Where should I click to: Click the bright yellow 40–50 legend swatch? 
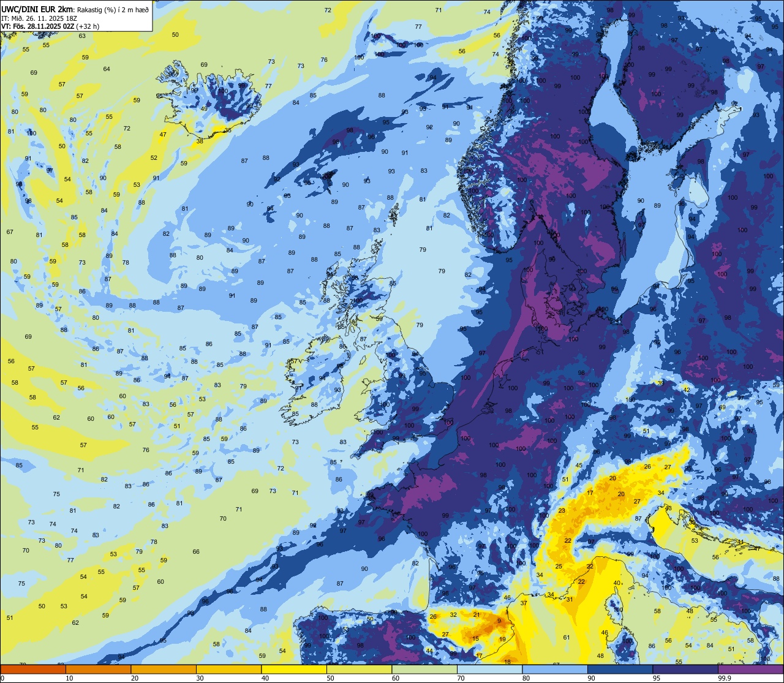tap(294, 669)
